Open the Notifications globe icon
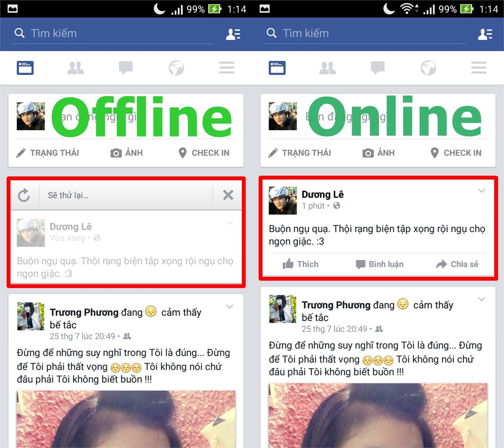 click(x=176, y=68)
